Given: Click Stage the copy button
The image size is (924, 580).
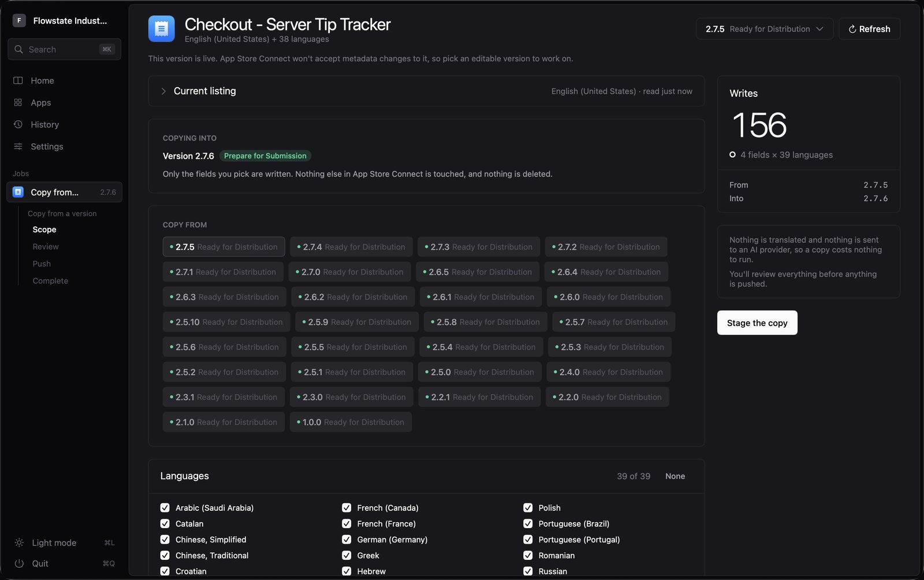Looking at the screenshot, I should tap(757, 323).
